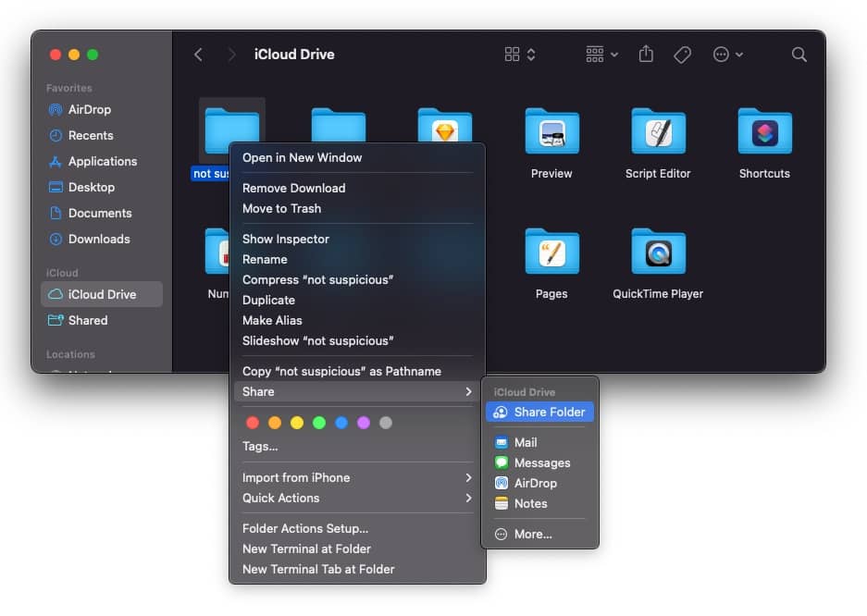The image size is (867, 616).
Task: Click the Favorites sidebar section header
Action: point(69,88)
